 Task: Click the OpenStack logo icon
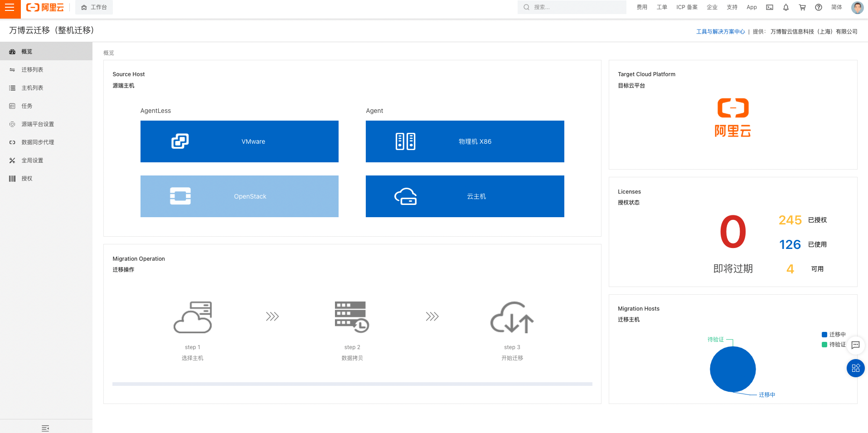tap(180, 196)
